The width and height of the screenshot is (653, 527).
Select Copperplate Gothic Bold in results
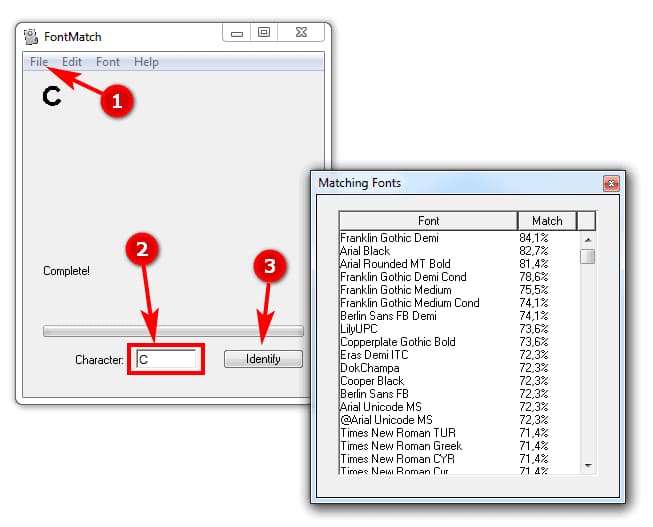click(397, 342)
